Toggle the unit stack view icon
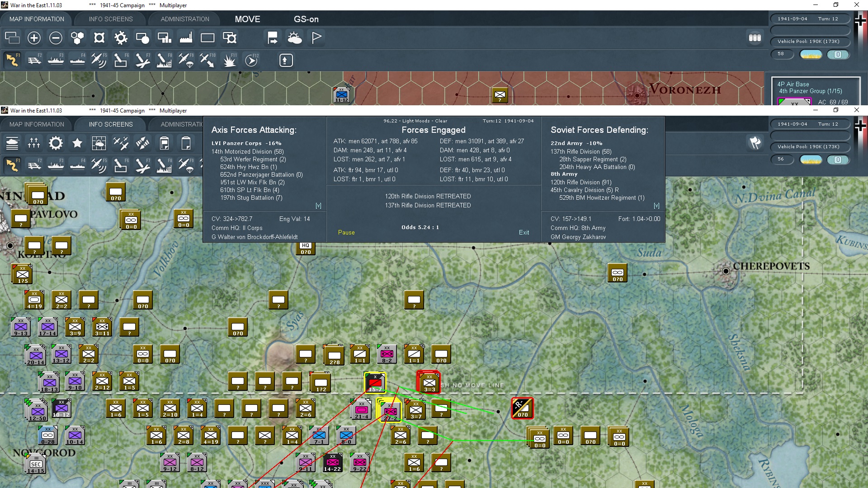 [x=755, y=38]
